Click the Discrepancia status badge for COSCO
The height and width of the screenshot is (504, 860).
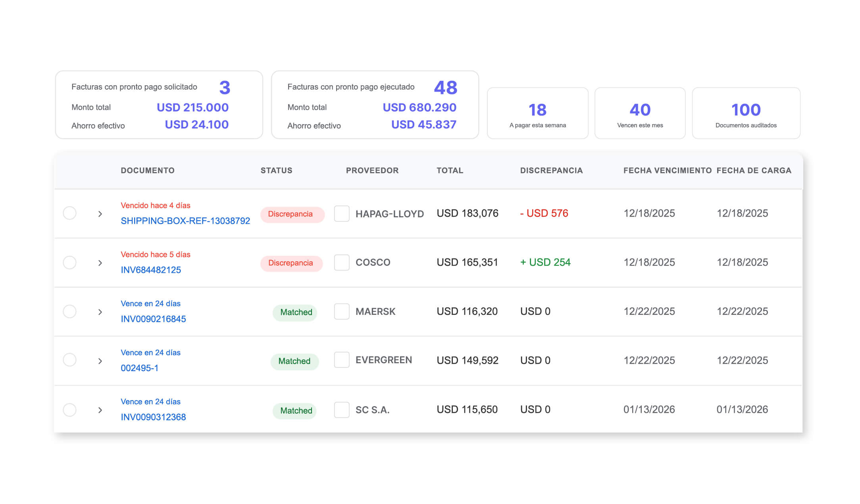click(x=291, y=263)
